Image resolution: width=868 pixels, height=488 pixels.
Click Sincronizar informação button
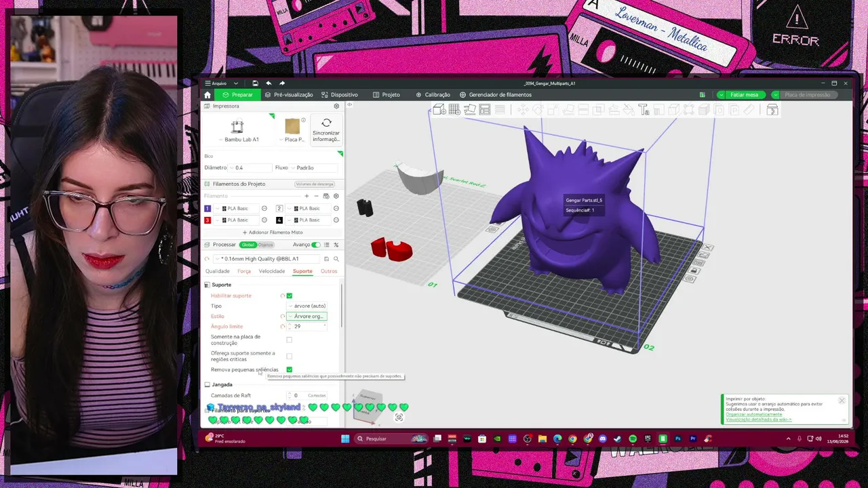326,129
